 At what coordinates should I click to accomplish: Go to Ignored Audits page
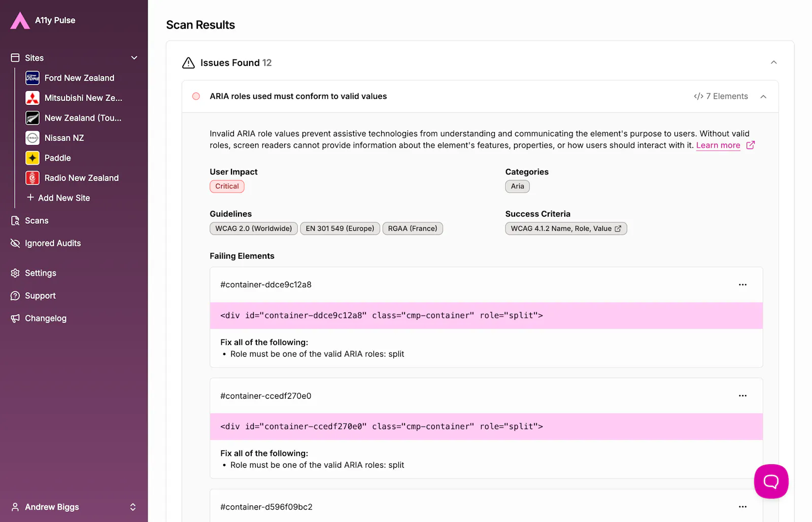coord(53,243)
